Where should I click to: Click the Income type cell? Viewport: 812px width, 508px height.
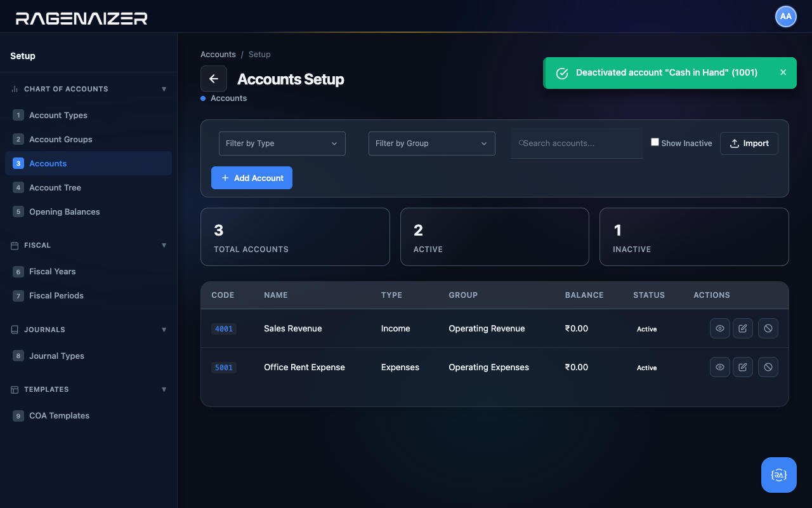[396, 328]
